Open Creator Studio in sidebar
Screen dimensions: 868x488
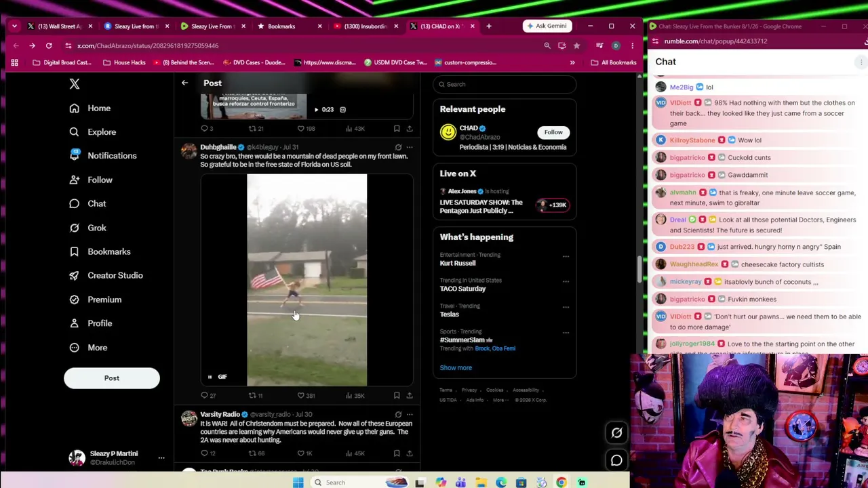coord(106,275)
